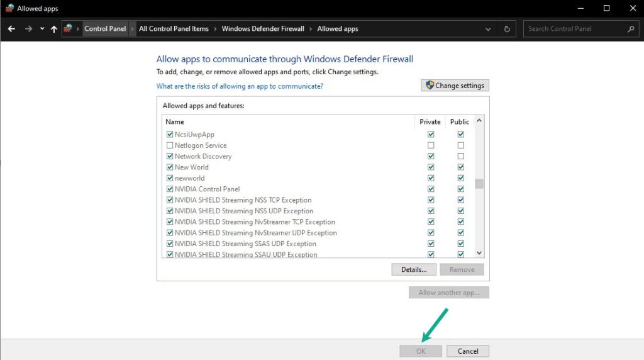Enable Netlogon Service name checkbox
The image size is (644, 360).
pos(170,145)
